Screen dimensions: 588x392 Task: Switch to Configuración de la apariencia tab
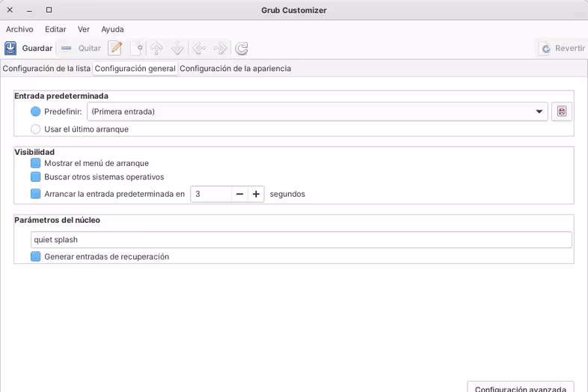tap(236, 69)
